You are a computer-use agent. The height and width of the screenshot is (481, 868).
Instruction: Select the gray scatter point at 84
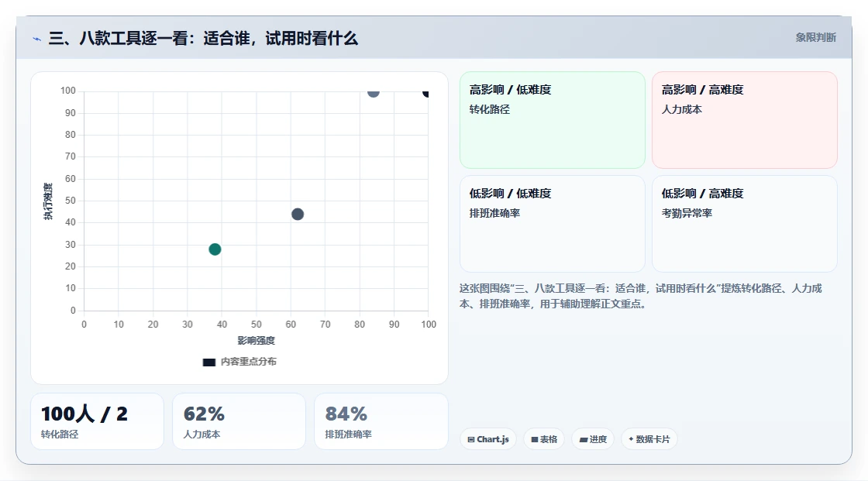tap(373, 92)
